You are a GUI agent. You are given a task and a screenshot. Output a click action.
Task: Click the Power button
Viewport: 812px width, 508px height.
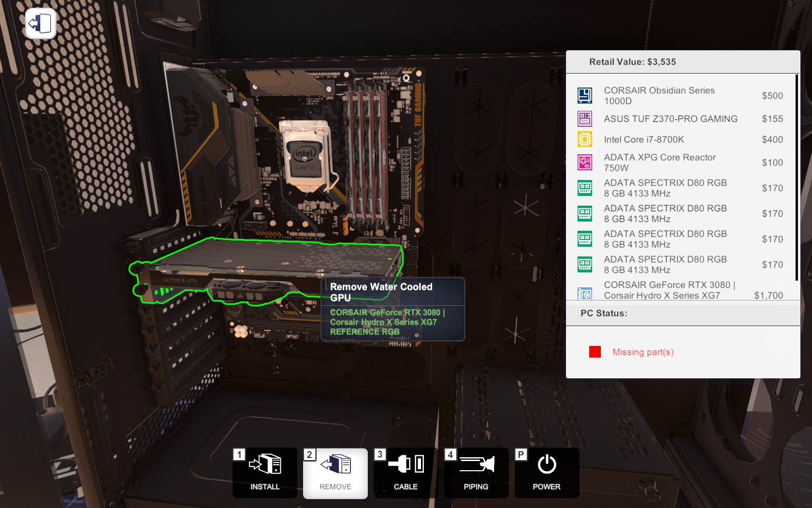(547, 473)
